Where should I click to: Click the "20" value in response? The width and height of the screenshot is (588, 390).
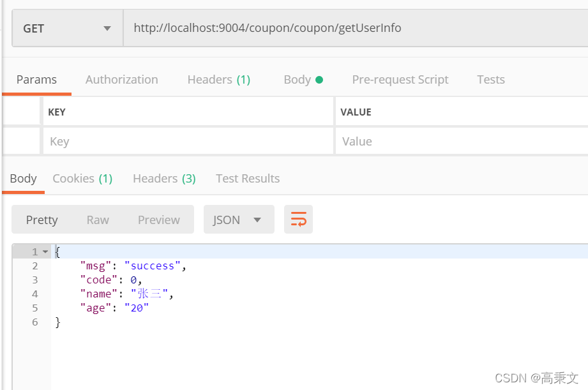pos(137,308)
